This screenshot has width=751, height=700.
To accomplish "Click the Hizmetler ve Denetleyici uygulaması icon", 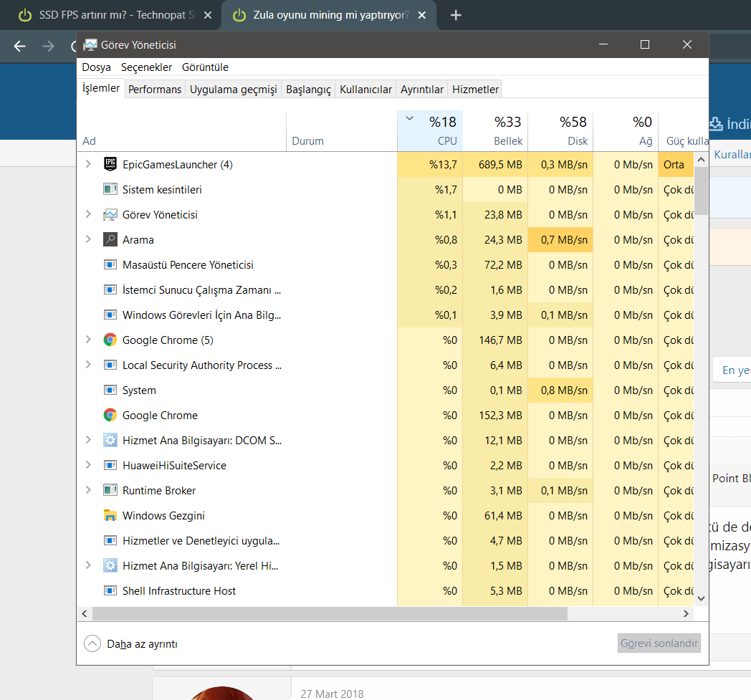I will [110, 540].
